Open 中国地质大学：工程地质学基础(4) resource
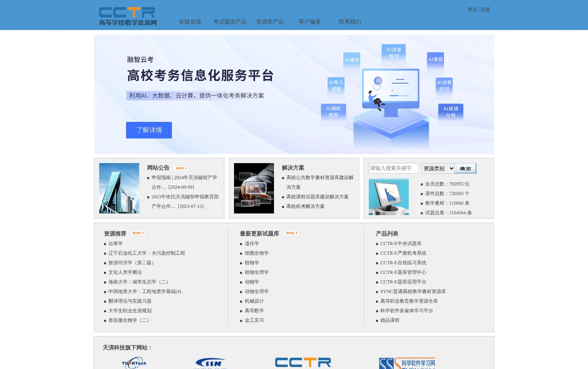Viewport: 588px width, 369px height. pyautogui.click(x=145, y=291)
